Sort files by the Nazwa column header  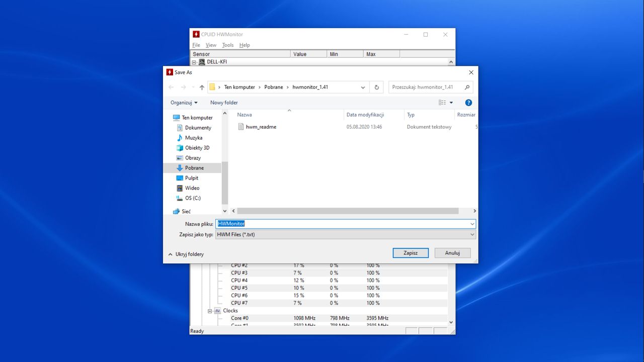[x=288, y=115]
